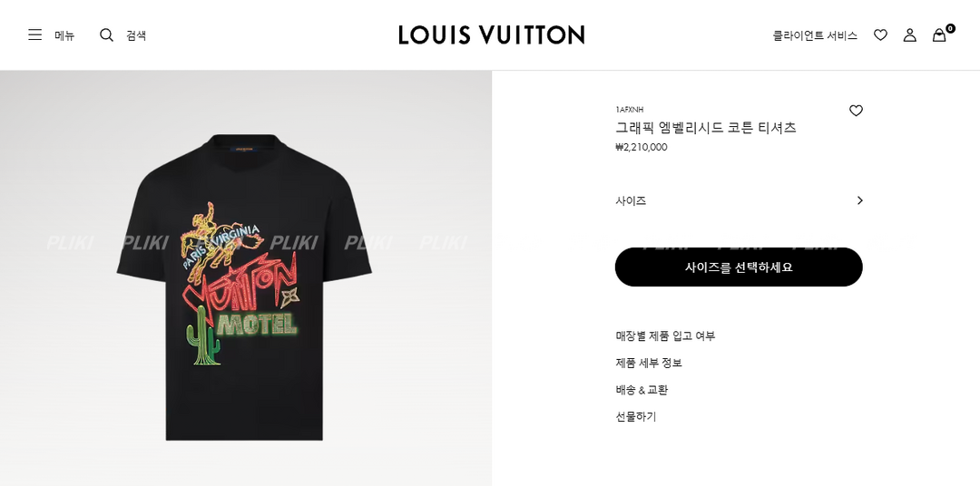Open the 사이즈 size selector row
Viewport: 980px width, 486px height.
739,200
